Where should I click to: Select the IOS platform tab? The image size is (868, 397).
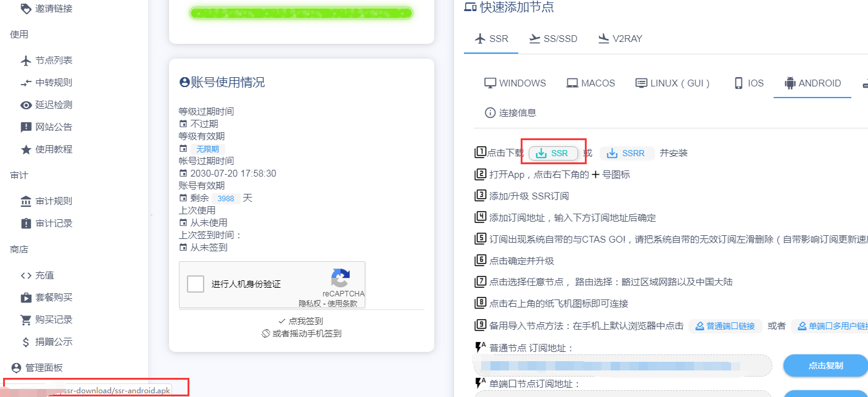pos(748,83)
